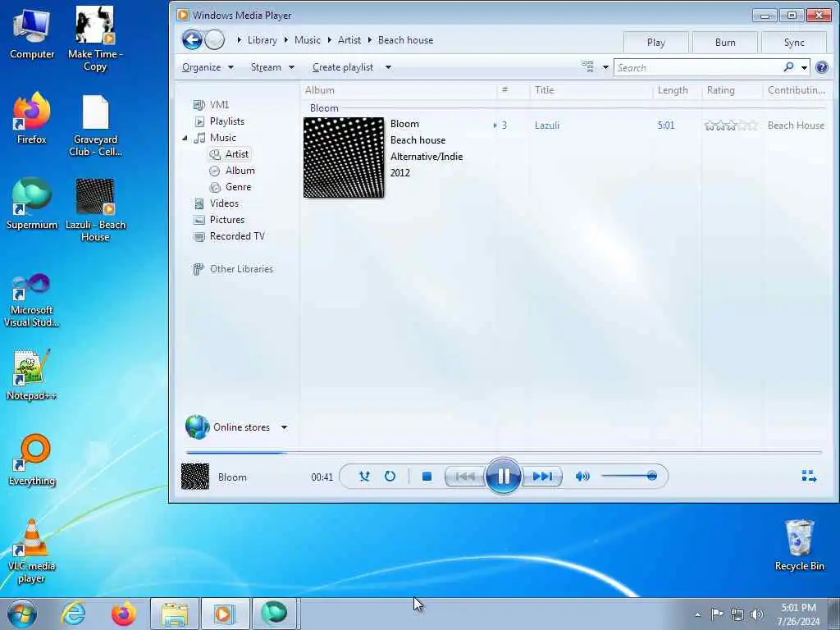Switch to the Play tab
Image resolution: width=840 pixels, height=630 pixels.
click(655, 43)
